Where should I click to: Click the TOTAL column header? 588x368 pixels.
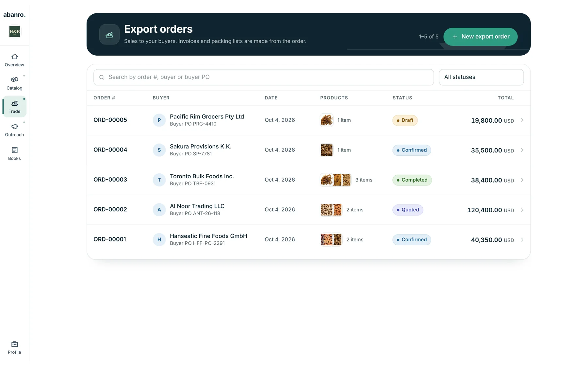506,98
